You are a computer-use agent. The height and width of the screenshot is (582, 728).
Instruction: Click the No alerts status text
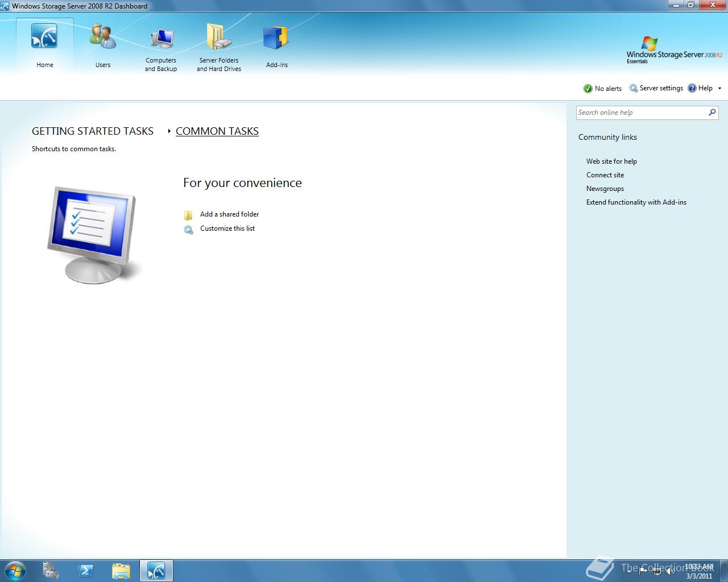(608, 89)
